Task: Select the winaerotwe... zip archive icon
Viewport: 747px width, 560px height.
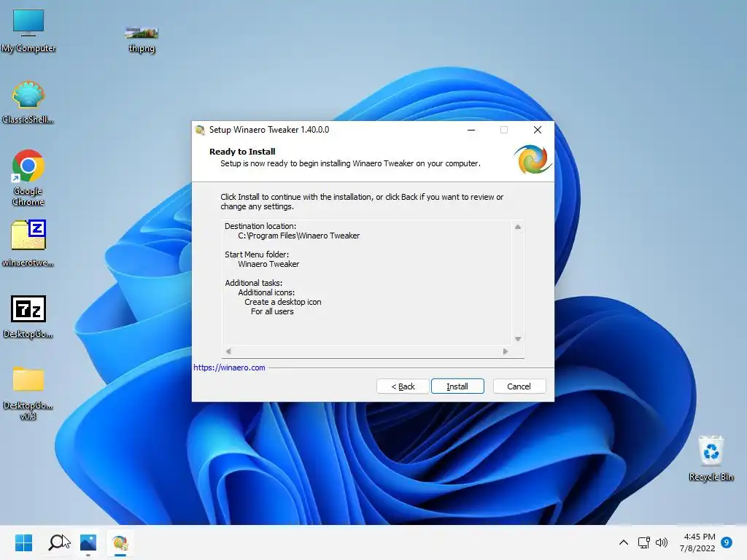Action: pos(28,244)
